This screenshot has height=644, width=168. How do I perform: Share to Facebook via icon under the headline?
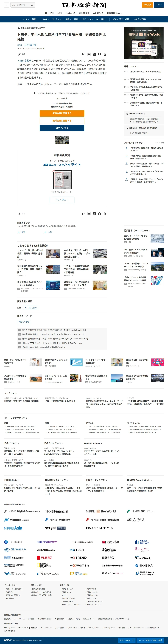point(99,54)
